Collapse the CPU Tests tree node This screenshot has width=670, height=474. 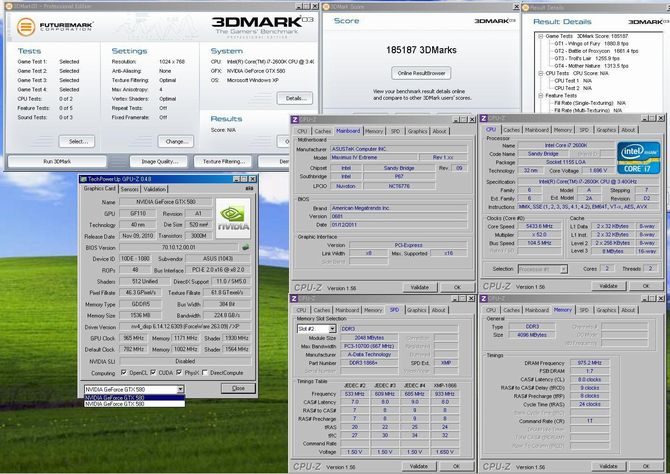coord(541,74)
